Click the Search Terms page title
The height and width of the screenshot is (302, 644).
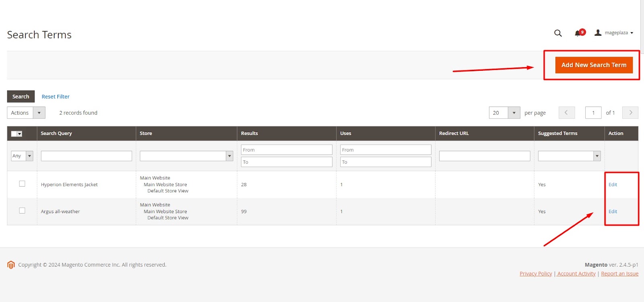pos(39,35)
